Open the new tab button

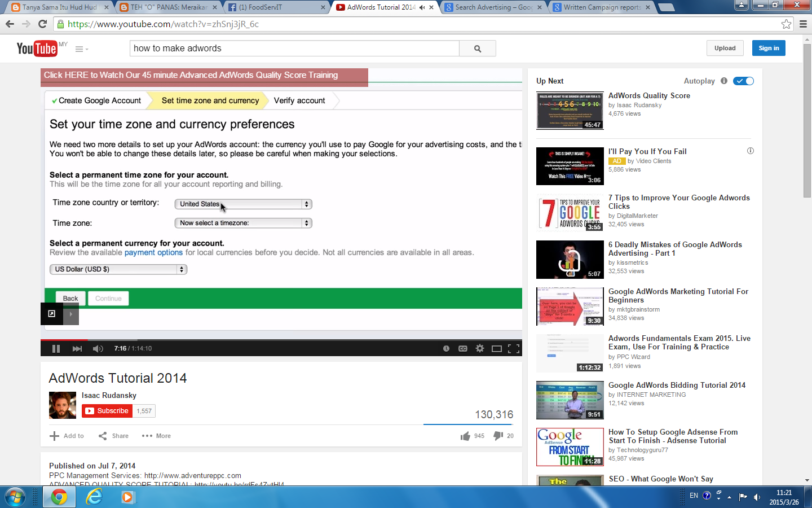(666, 7)
